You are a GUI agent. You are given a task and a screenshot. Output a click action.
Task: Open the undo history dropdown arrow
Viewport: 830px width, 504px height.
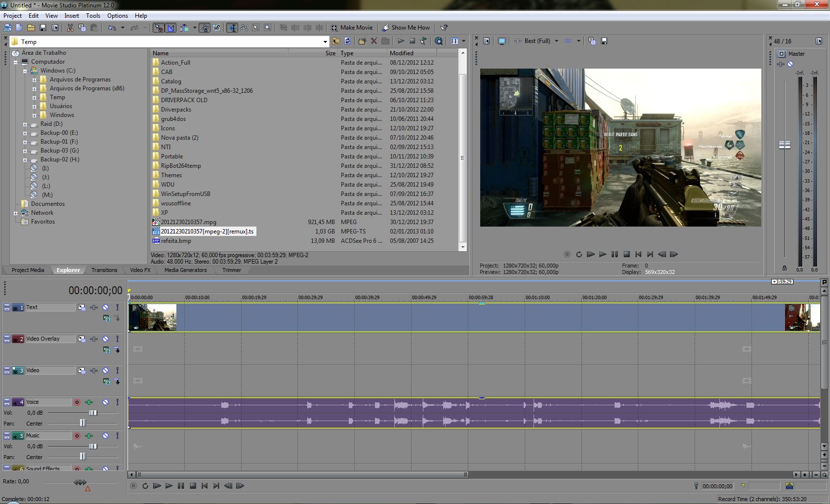(x=123, y=28)
